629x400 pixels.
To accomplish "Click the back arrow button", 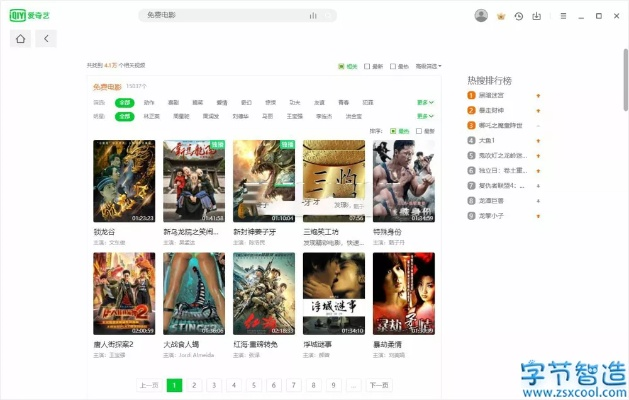I will point(46,39).
